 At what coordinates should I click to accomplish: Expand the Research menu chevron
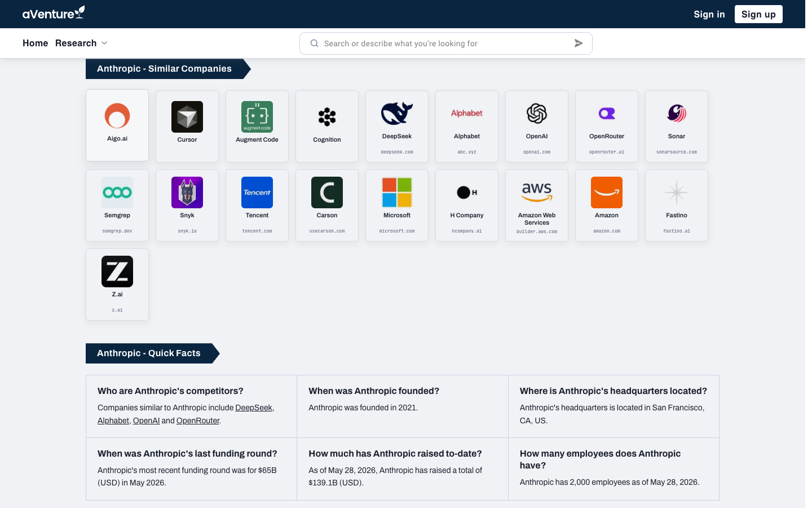click(104, 43)
